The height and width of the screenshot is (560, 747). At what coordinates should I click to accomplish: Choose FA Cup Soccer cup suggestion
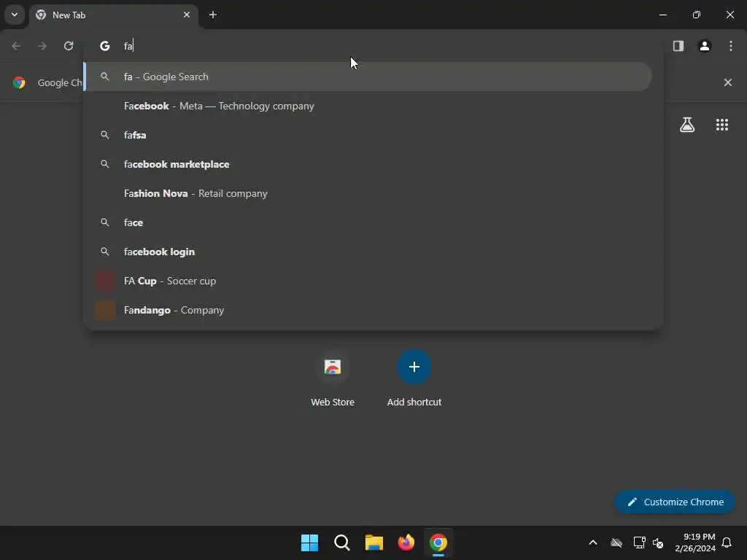[368, 281]
